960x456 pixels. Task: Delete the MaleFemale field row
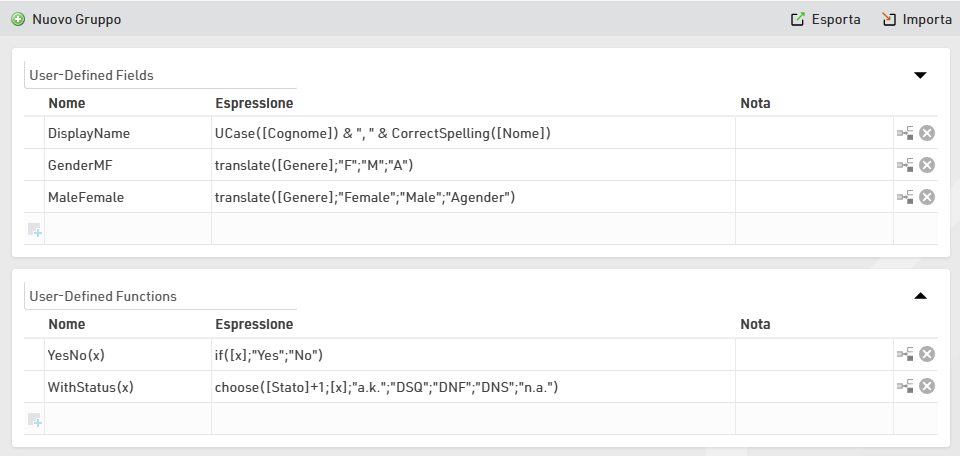pos(927,197)
